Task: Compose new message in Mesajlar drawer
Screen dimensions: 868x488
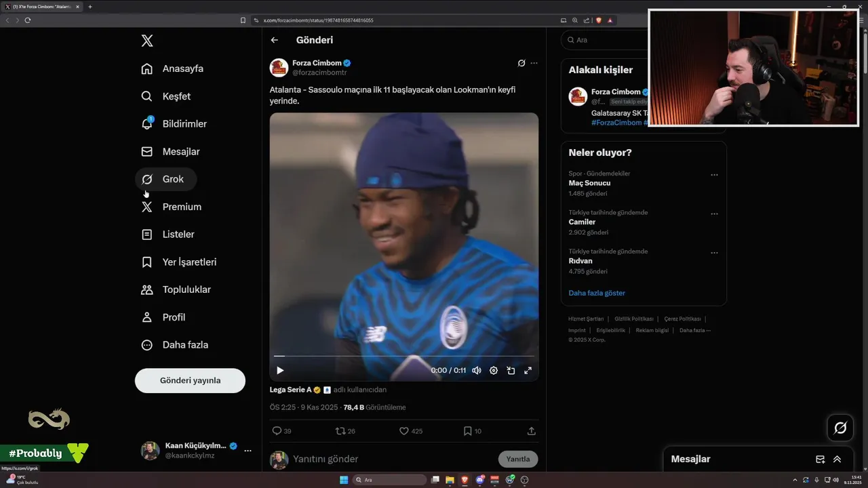Action: (x=820, y=459)
